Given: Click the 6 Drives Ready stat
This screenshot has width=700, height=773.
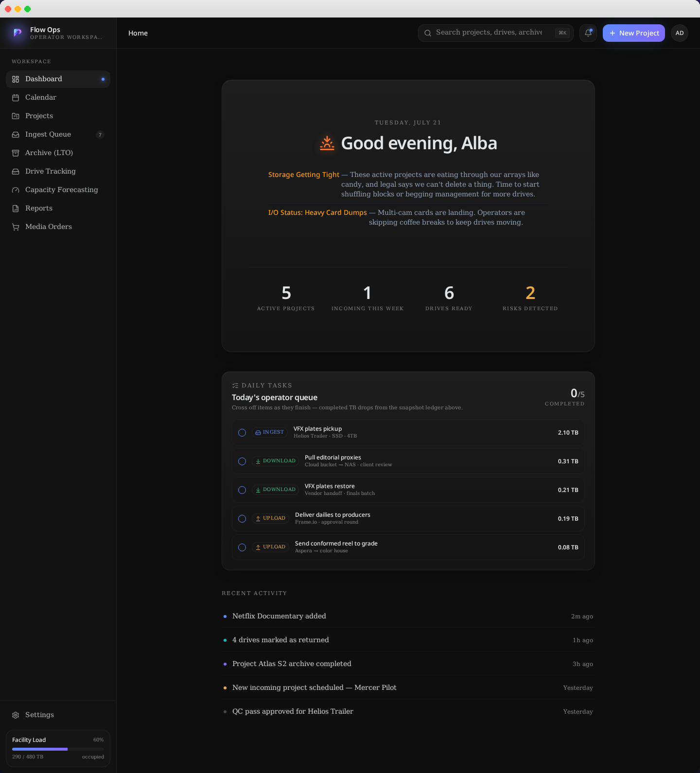Looking at the screenshot, I should point(449,298).
